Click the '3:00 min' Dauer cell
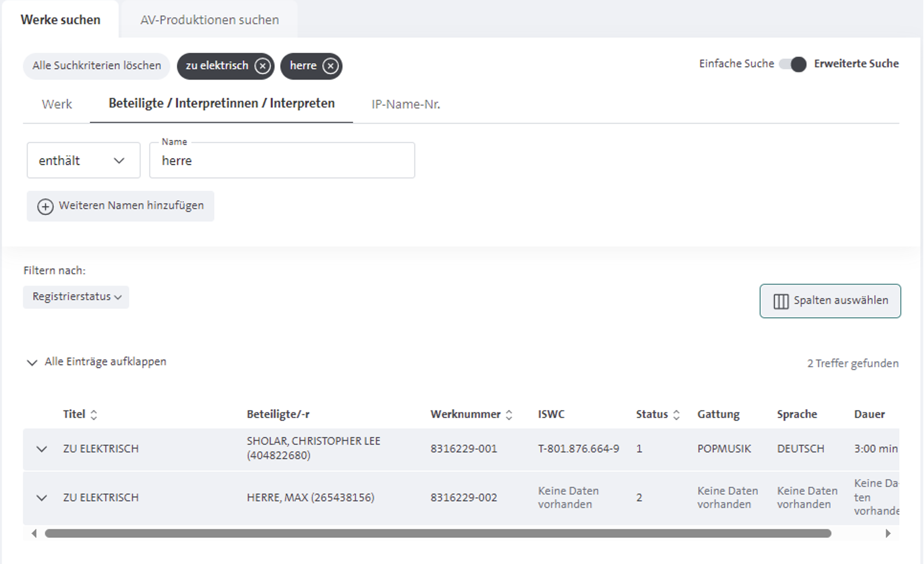Viewport: 924px width, 564px height. 876,449
